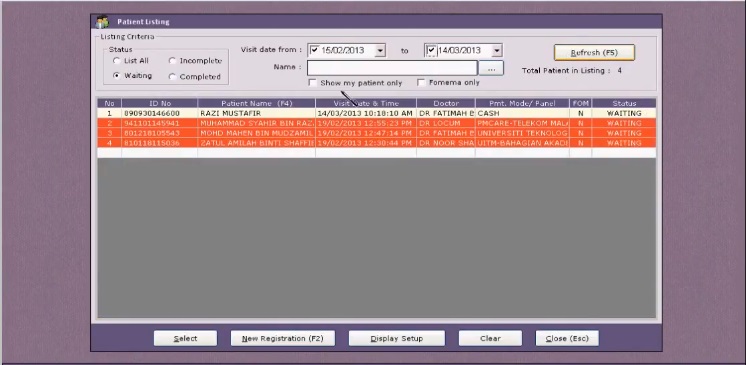
Task: Click the Select button
Action: [x=185, y=338]
